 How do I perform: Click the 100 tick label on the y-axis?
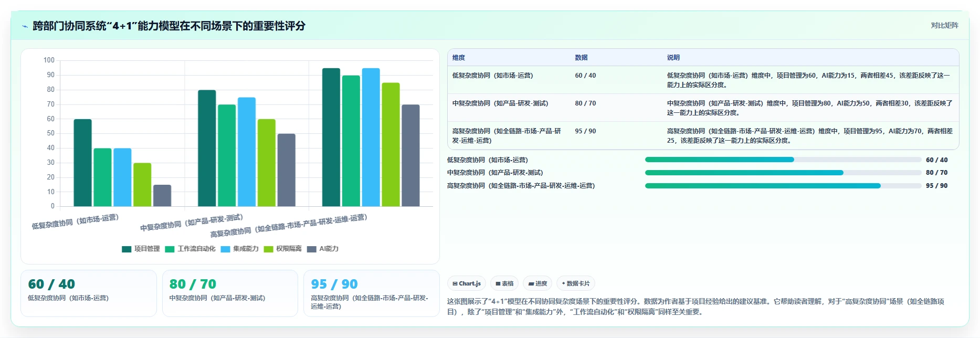pos(49,60)
